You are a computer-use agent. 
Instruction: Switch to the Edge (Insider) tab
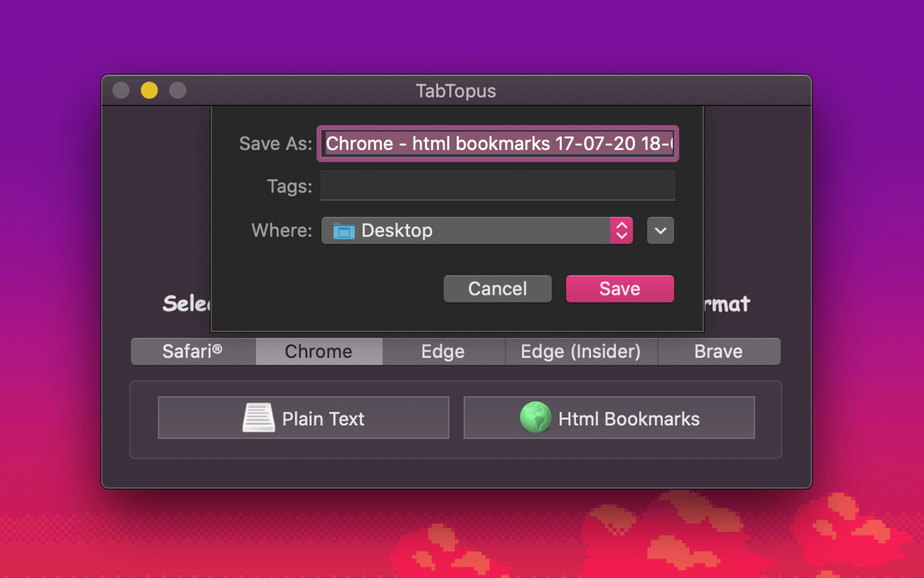(x=581, y=352)
